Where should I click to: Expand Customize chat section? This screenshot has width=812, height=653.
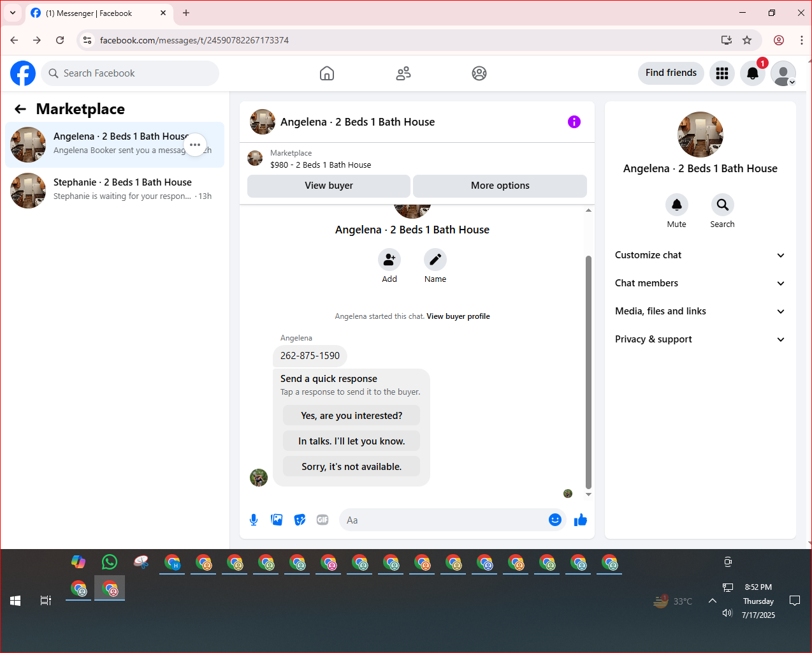coord(700,255)
